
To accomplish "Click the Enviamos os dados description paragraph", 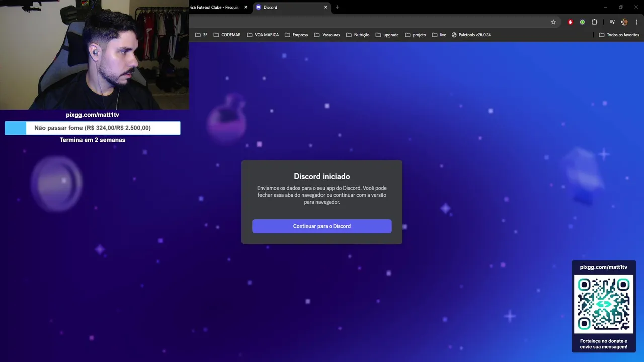I will [x=321, y=195].
